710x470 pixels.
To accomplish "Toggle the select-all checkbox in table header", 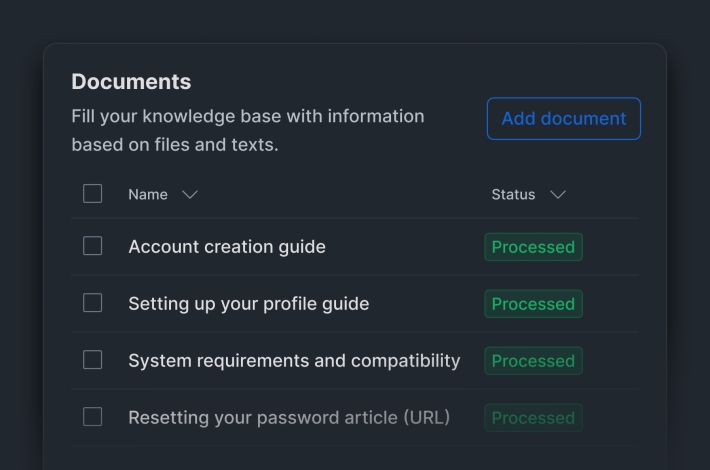I will click(x=93, y=194).
